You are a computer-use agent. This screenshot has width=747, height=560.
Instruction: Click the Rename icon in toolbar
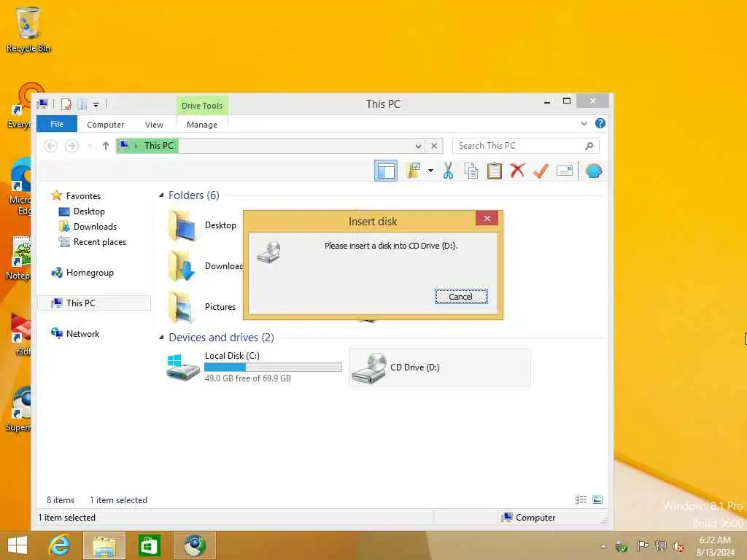(x=564, y=171)
